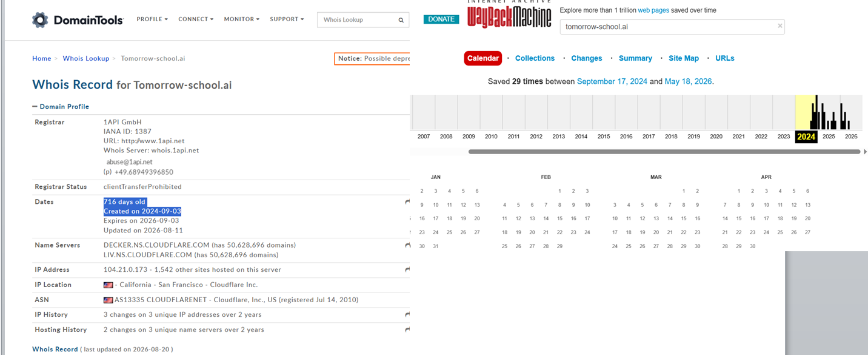Click the MAR month heading
Screen dimensions: 868x355
(656, 177)
